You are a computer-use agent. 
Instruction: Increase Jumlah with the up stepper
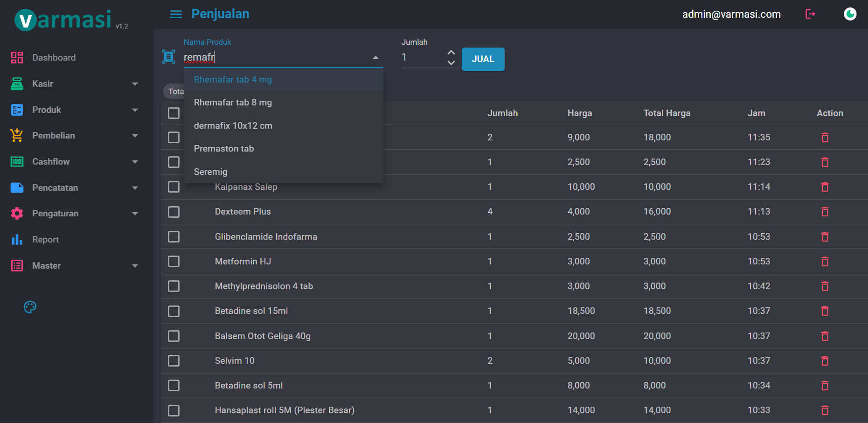[451, 52]
